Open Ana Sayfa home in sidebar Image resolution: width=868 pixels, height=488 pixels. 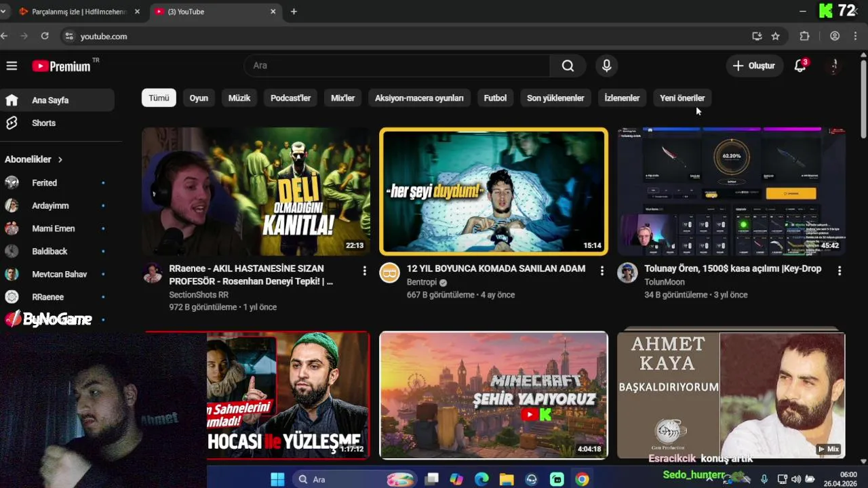57,100
